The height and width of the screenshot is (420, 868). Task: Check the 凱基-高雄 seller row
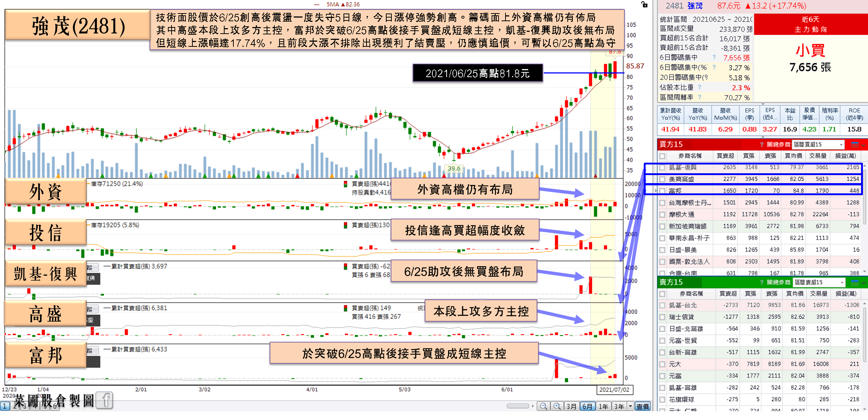pyautogui.click(x=662, y=388)
